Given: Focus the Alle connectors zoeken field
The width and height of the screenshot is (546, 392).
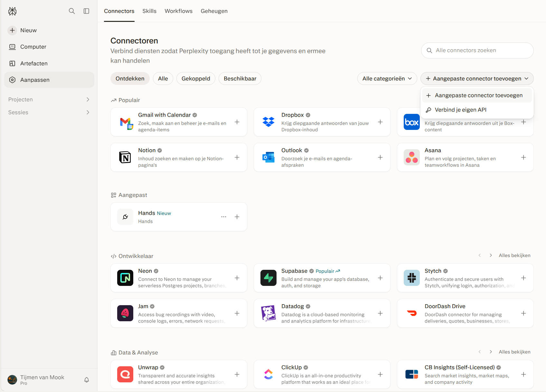Looking at the screenshot, I should click(x=477, y=50).
